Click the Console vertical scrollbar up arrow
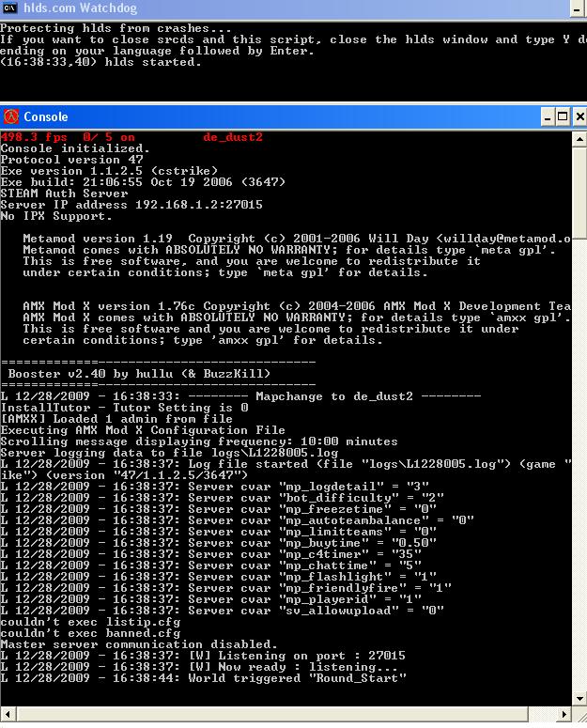587x728 pixels. 579,139
